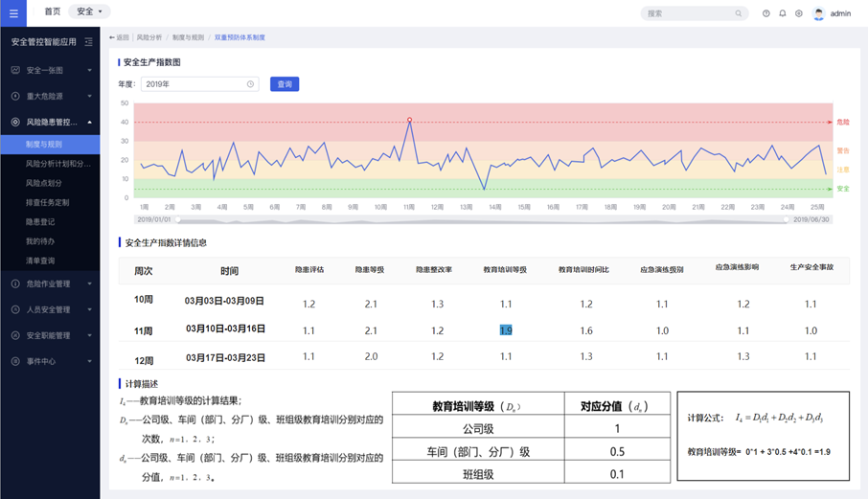Click the 人员安全管理 sidebar icon
This screenshot has height=499, width=868.
(15, 309)
